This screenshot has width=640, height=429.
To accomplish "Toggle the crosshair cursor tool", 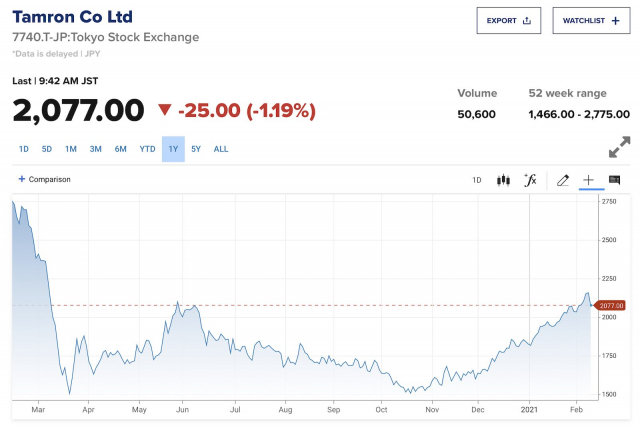I will pyautogui.click(x=589, y=180).
